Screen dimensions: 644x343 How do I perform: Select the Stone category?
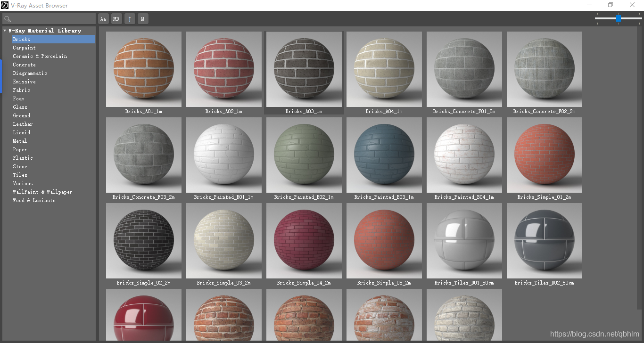pos(20,166)
